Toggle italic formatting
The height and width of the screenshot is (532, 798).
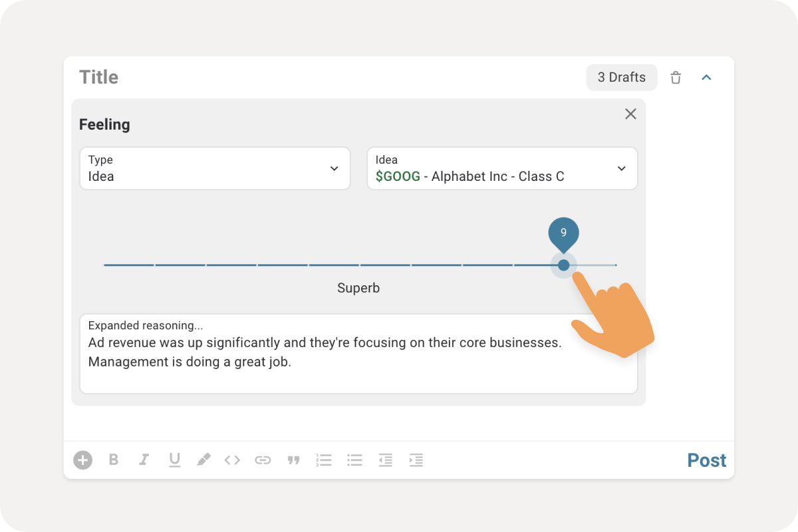144,460
